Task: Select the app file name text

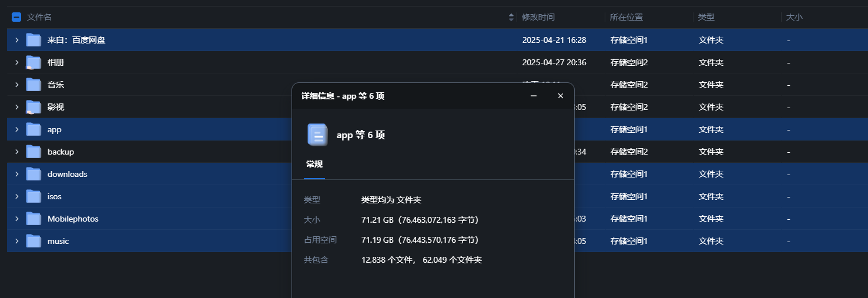Action: 55,129
